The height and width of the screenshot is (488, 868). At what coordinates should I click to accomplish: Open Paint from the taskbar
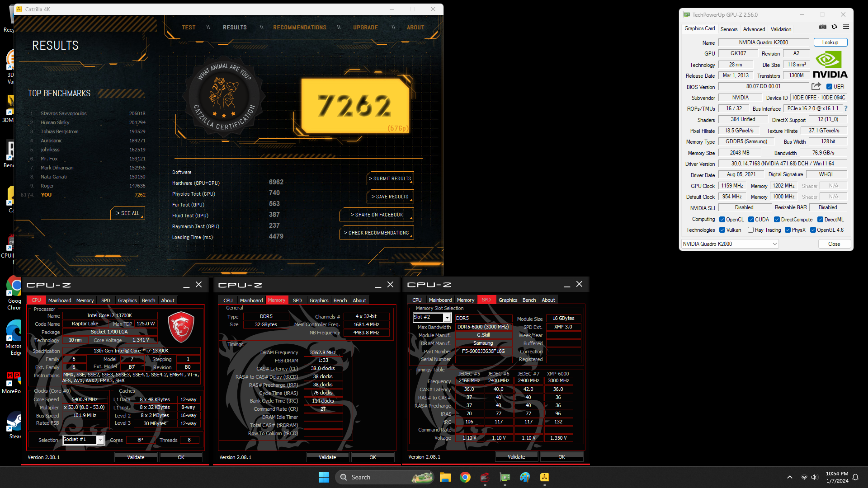(x=525, y=477)
